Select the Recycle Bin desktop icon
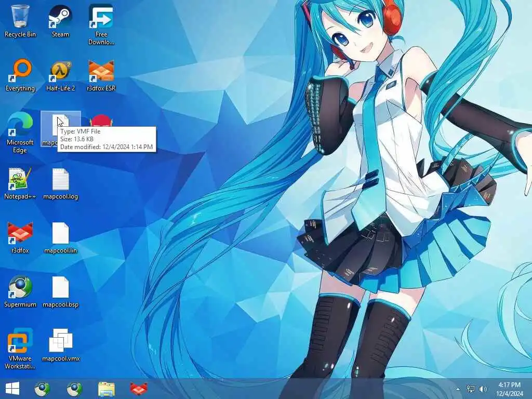The width and height of the screenshot is (532, 399). 20,21
